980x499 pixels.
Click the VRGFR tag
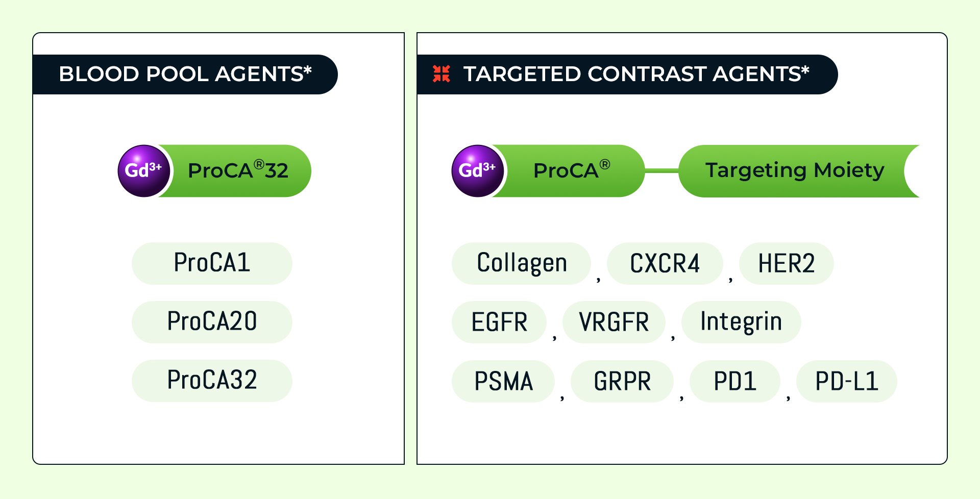614,322
